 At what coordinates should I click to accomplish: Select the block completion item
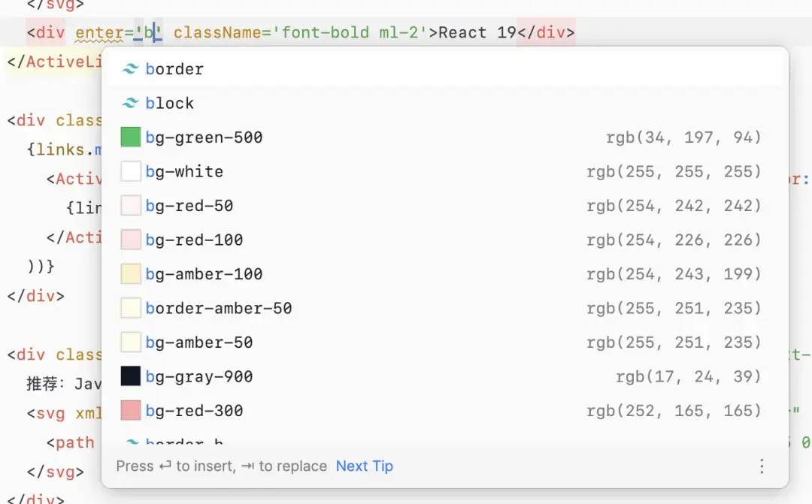(x=445, y=103)
